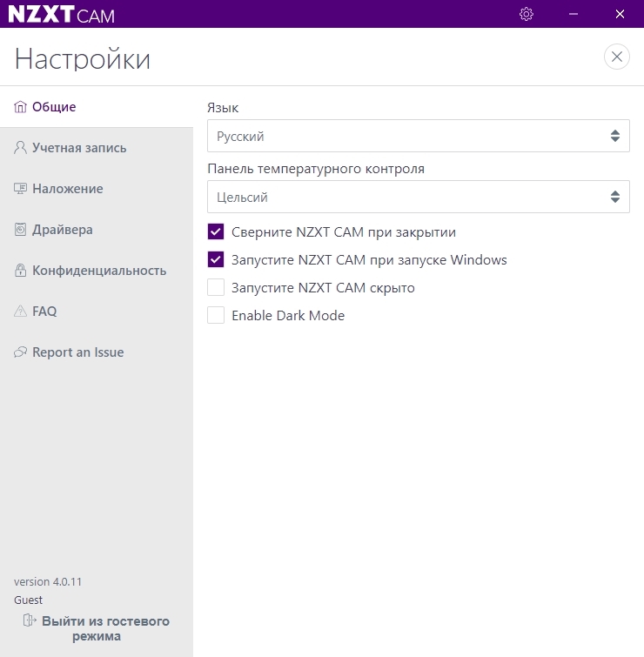Close the Настройки panel with round X

616,57
